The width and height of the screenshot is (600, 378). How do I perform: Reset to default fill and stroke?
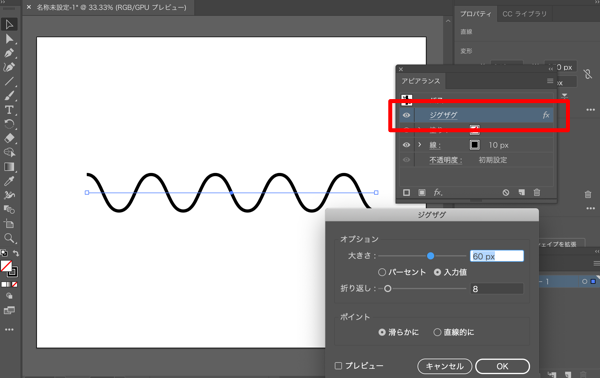(x=4, y=253)
